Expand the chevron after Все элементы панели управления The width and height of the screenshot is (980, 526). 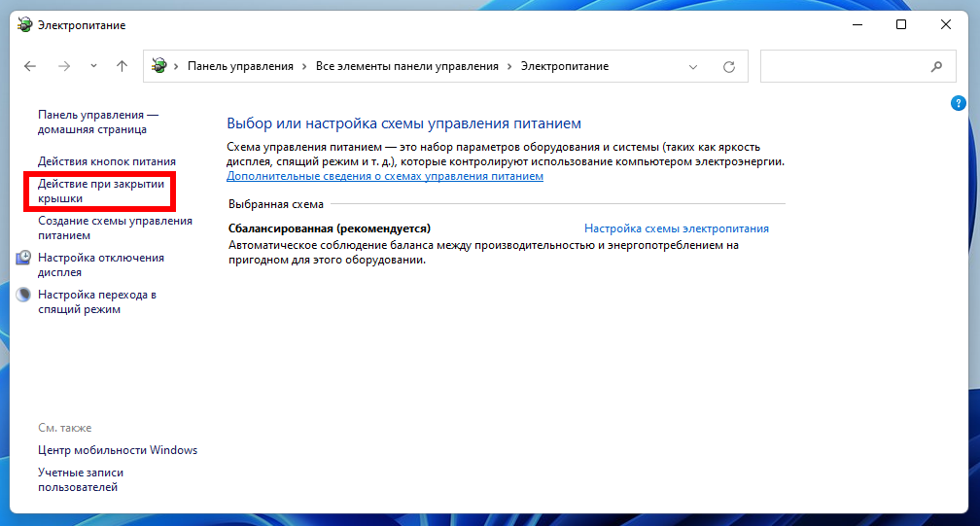coord(509,67)
